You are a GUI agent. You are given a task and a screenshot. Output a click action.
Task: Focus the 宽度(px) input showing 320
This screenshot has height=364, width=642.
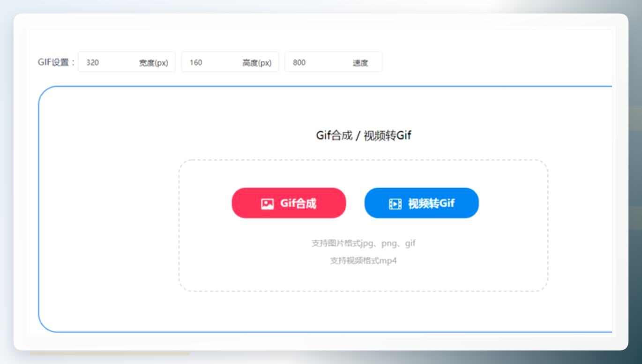[x=127, y=62]
